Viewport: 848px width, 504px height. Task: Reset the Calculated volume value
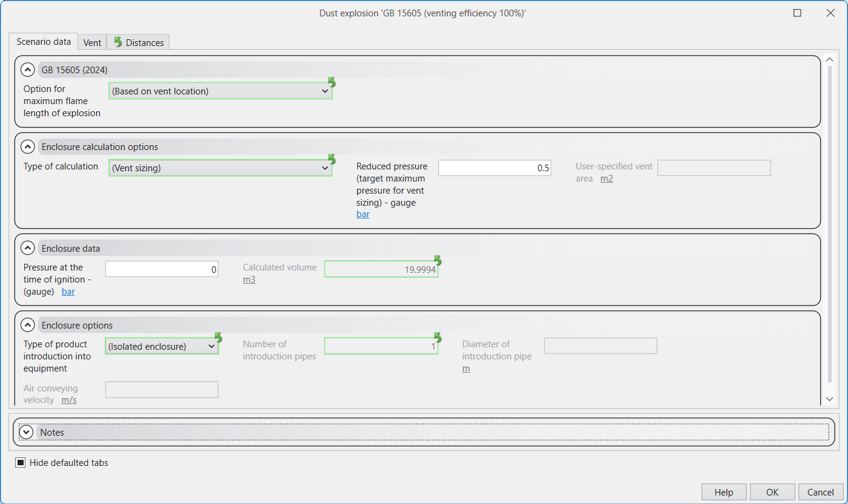438,260
